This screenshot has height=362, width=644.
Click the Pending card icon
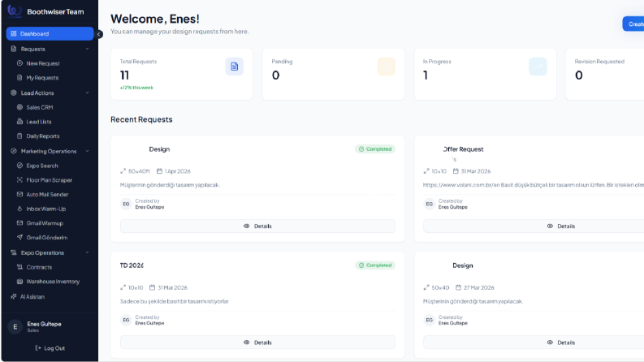point(386,67)
